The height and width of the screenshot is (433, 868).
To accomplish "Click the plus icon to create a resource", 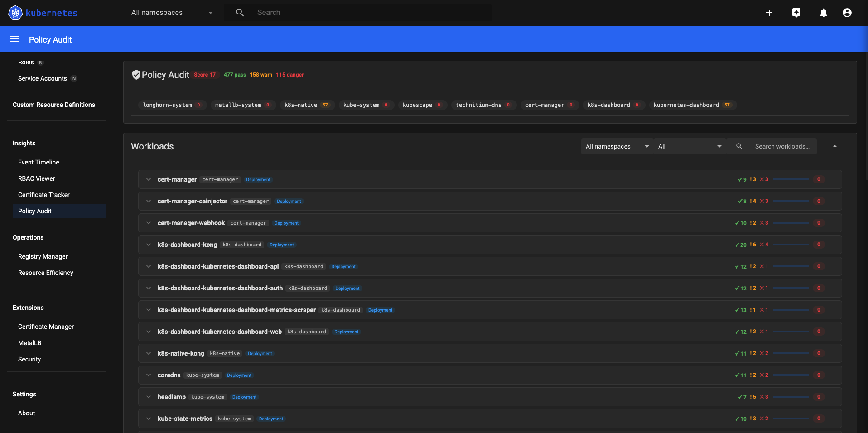I will click(769, 13).
